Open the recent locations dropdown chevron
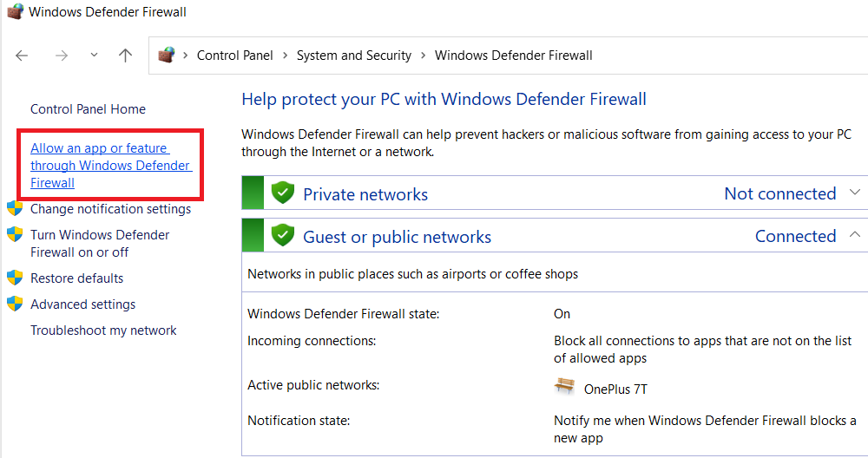868x458 pixels. [94, 55]
